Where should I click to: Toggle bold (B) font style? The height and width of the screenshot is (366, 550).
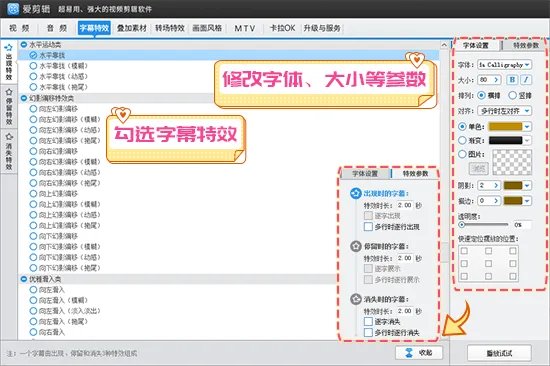tap(512, 80)
